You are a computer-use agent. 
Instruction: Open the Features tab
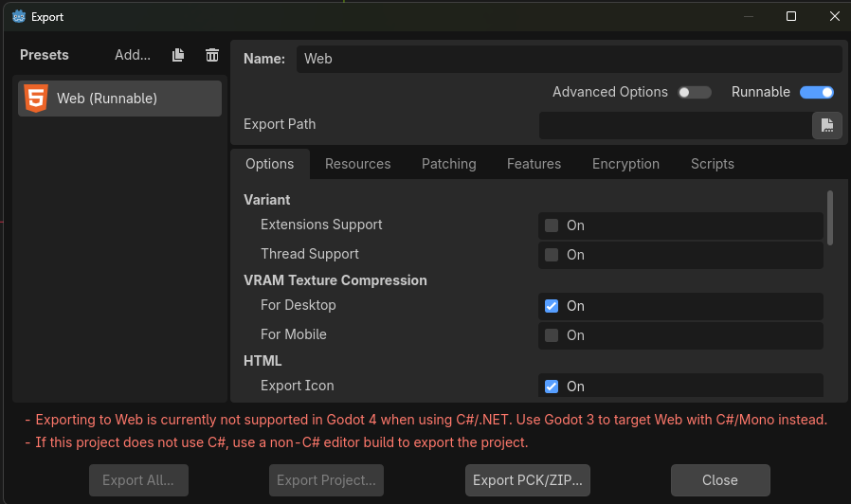pos(534,164)
